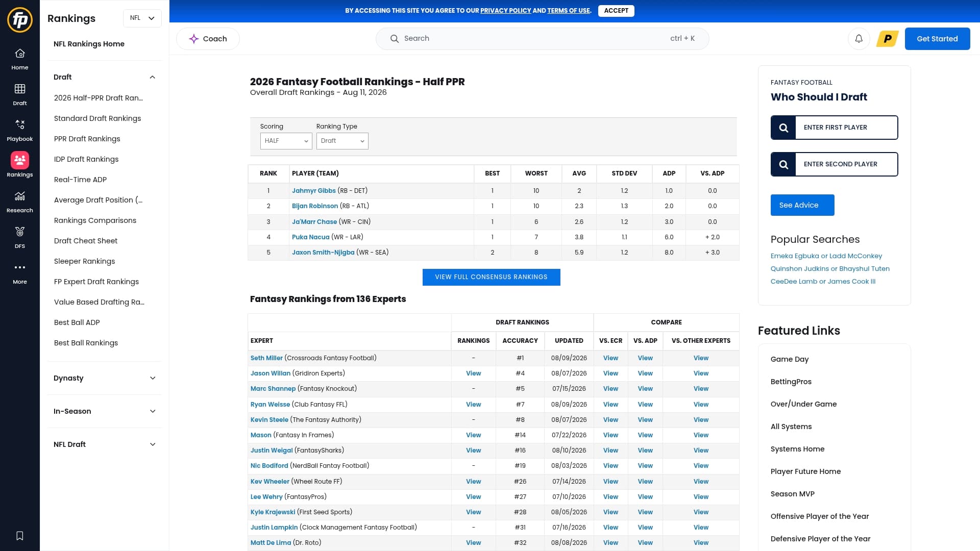Screen dimensions: 980x551
Task: View Ryan Weisse vs. ECR comparison
Action: [x=610, y=405]
